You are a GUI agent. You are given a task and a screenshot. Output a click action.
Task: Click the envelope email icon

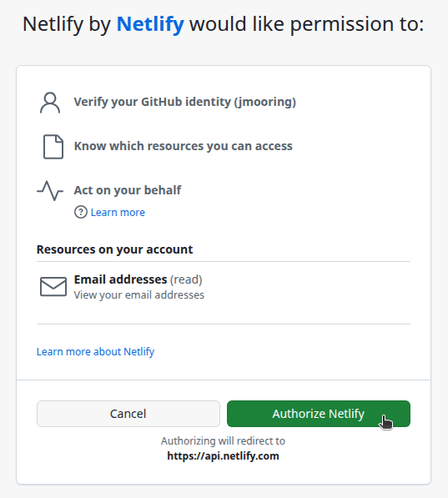tap(53, 286)
